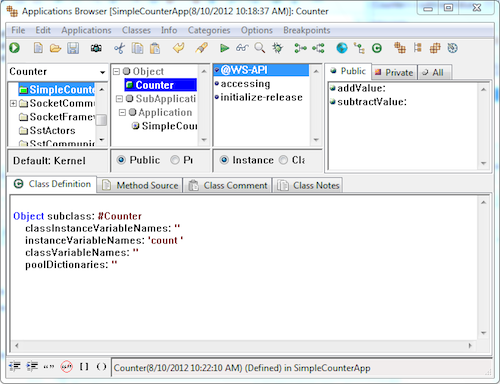Click the eyeglasses inspect icon
Image resolution: width=500 pixels, height=384 pixels.
tap(242, 48)
